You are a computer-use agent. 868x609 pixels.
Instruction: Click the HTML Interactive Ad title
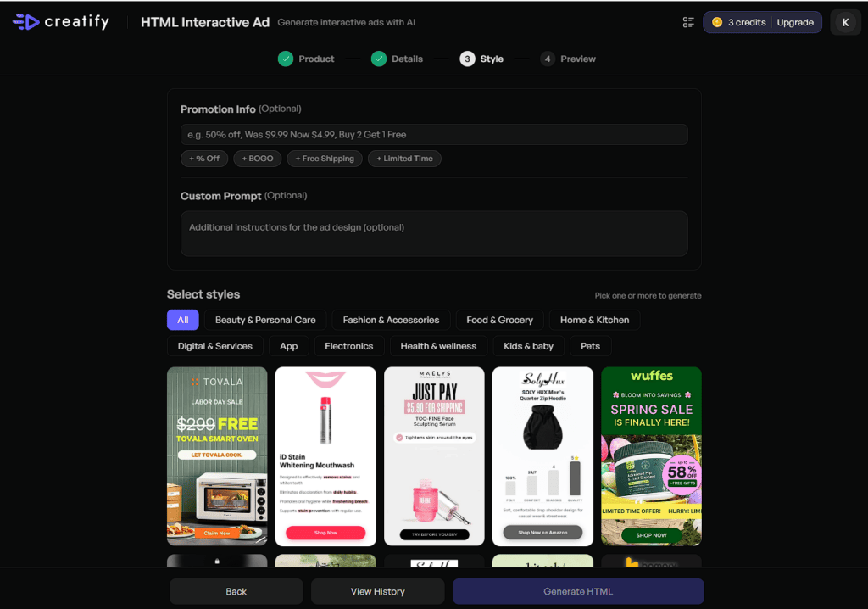coord(205,22)
